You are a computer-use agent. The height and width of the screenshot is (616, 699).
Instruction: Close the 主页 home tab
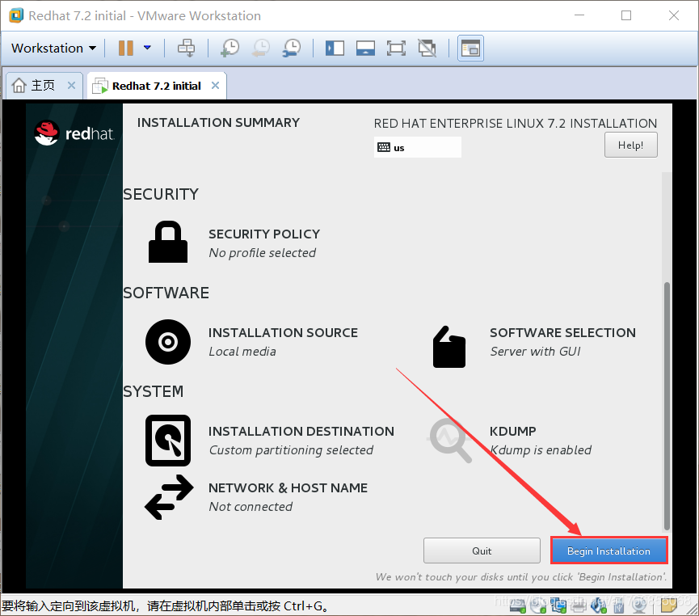tap(71, 85)
